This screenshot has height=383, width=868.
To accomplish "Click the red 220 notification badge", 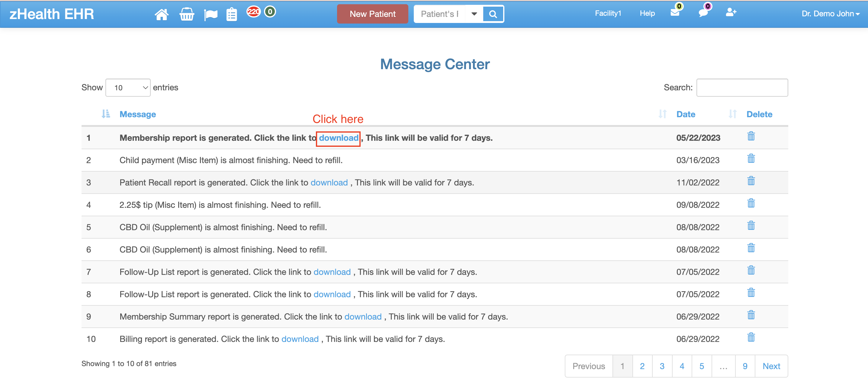I will 253,12.
